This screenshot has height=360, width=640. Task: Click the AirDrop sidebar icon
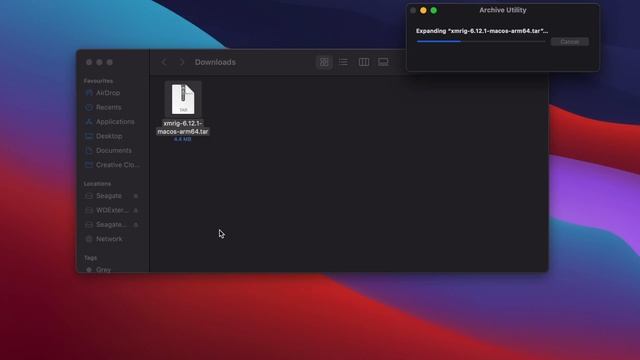89,93
